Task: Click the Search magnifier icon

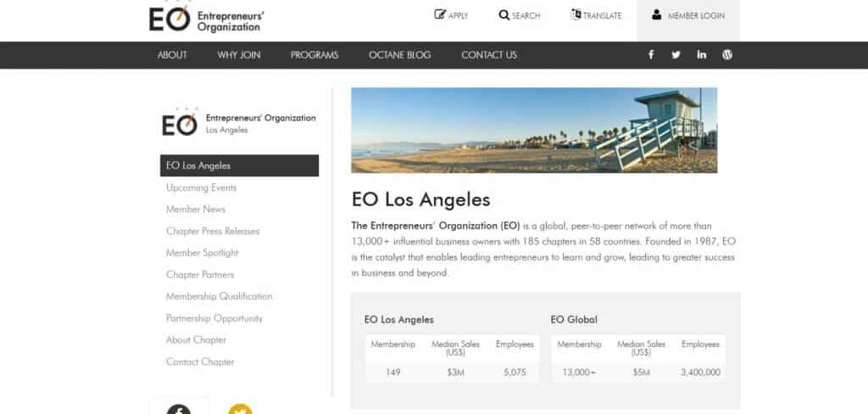Action: click(x=504, y=15)
